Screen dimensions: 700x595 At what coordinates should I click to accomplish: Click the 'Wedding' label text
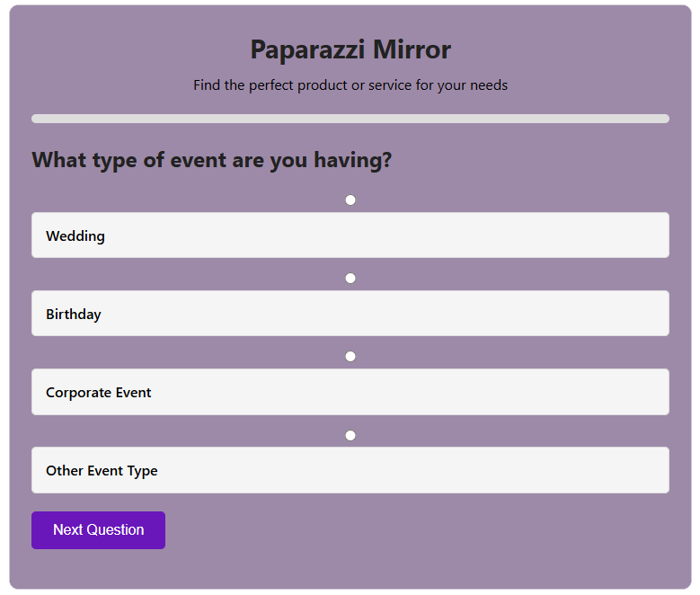pyautogui.click(x=75, y=236)
